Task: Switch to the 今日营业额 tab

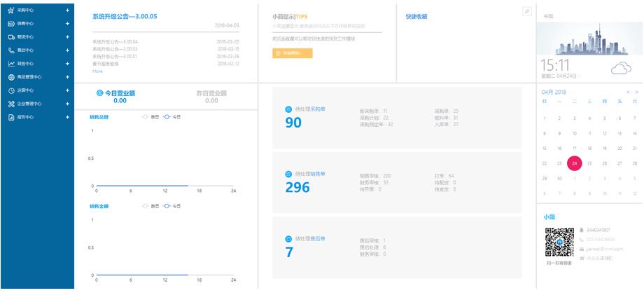Action: 120,93
